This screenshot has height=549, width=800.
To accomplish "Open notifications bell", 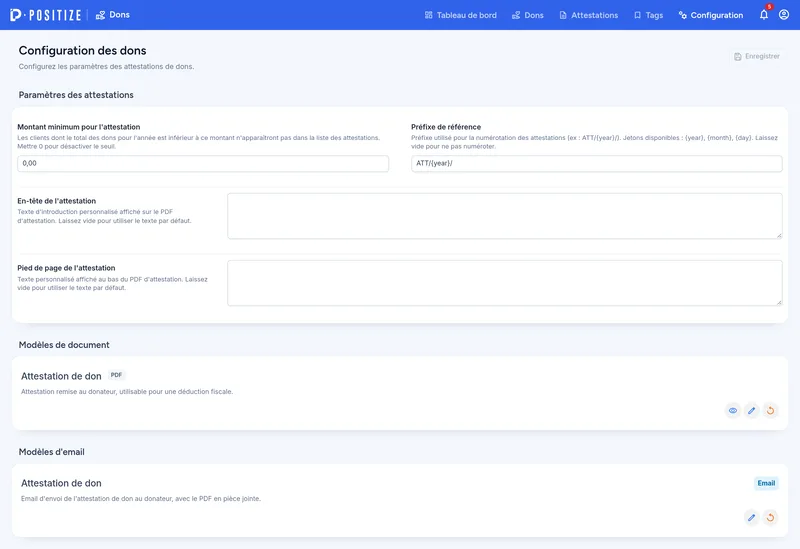I will tap(764, 15).
